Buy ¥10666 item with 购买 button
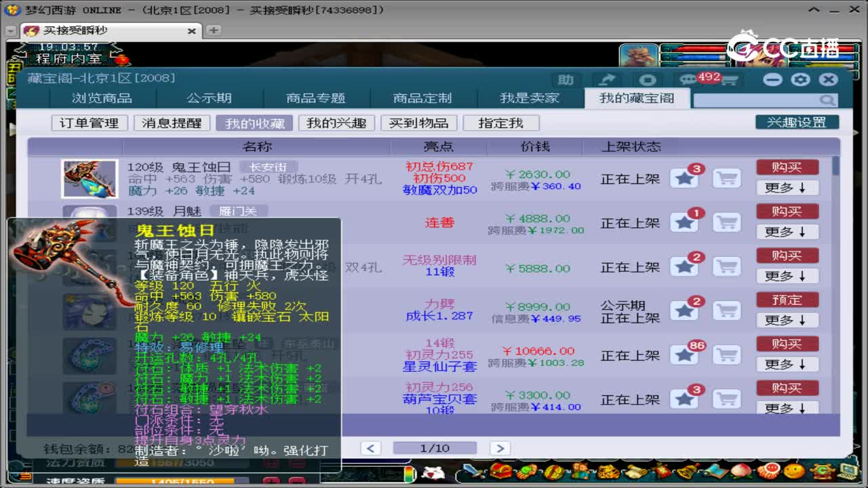The image size is (868, 488). [787, 344]
